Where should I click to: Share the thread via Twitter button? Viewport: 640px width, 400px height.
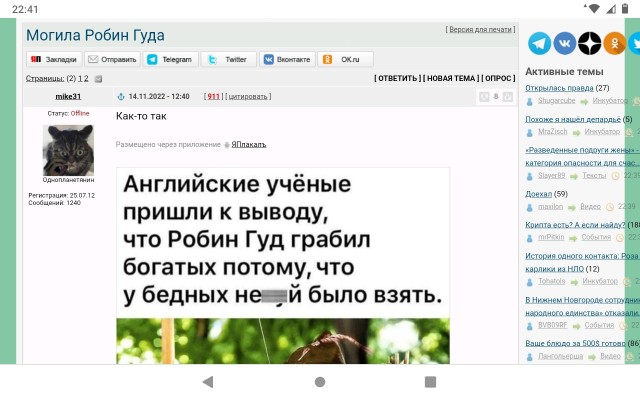click(229, 60)
